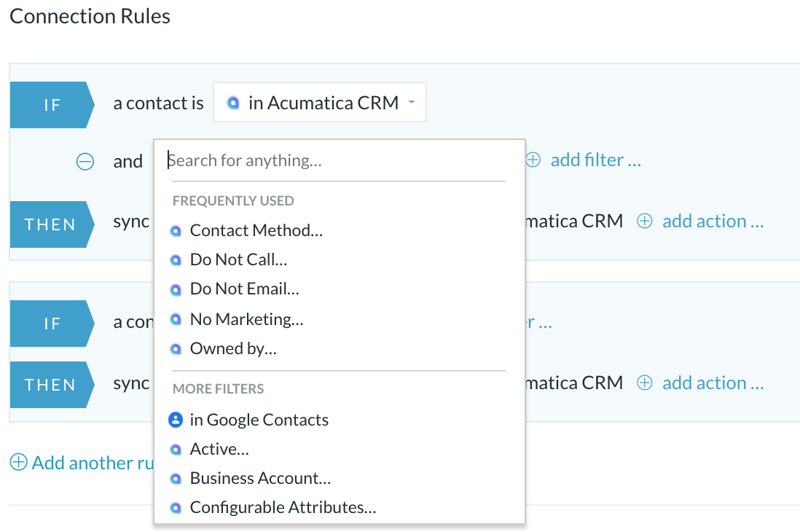Screen dimensions: 800x532
Task: Click the 'a contact is' text in first rule
Action: (158, 103)
